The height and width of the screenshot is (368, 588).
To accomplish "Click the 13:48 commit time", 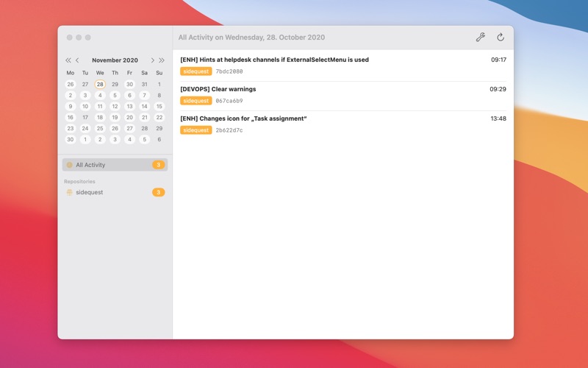I will coord(498,118).
